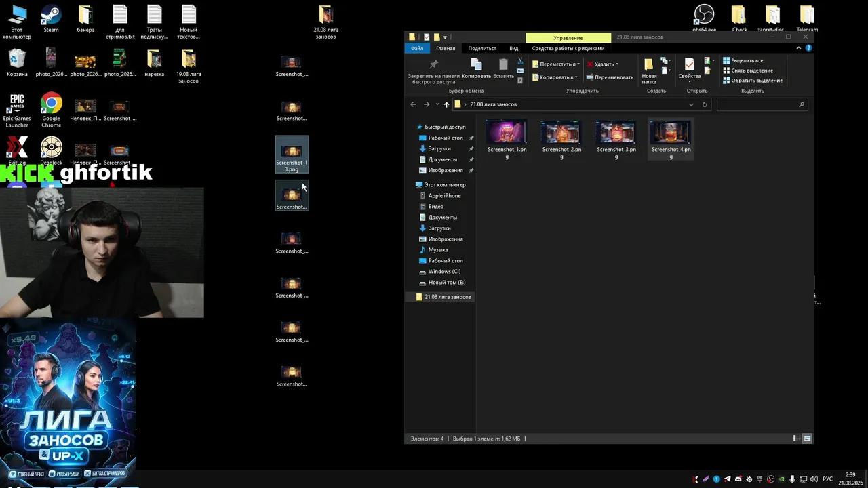This screenshot has width=868, height=488.
Task: Select the для стримов.txt desktop file
Action: coord(120,22)
